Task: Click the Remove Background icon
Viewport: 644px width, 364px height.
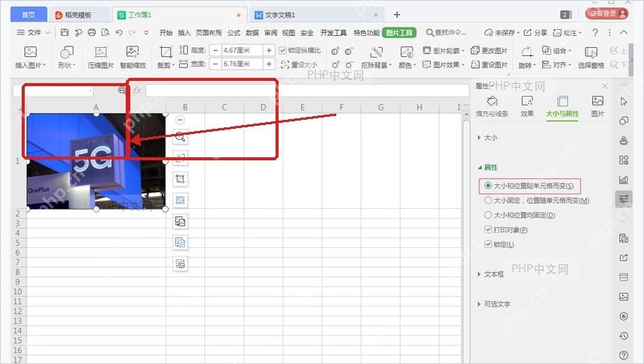Action: pos(376,52)
